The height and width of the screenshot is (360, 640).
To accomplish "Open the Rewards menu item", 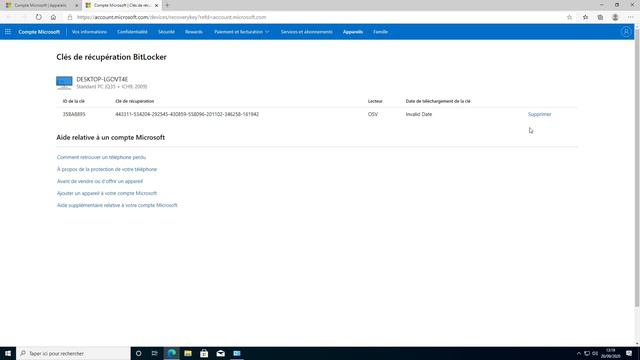I will pyautogui.click(x=194, y=32).
